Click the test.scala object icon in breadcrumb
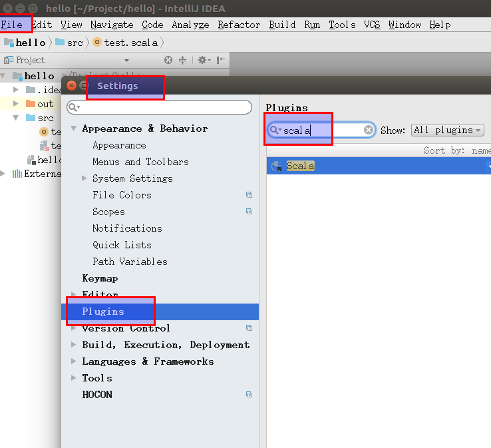 click(x=97, y=42)
